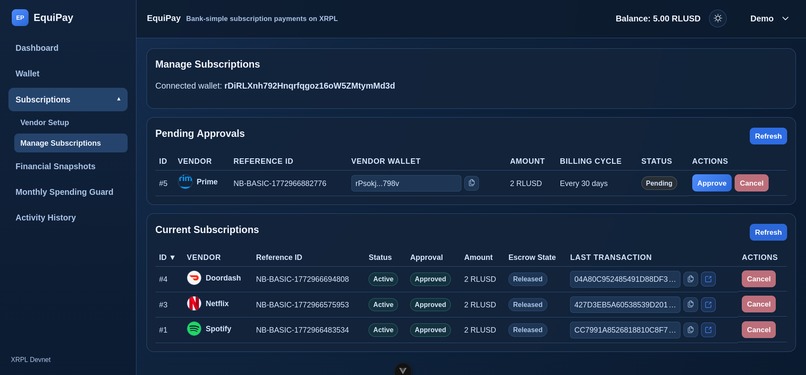This screenshot has width=806, height=375.
Task: Click the Approved badge in Spotify row
Action: pyautogui.click(x=430, y=330)
